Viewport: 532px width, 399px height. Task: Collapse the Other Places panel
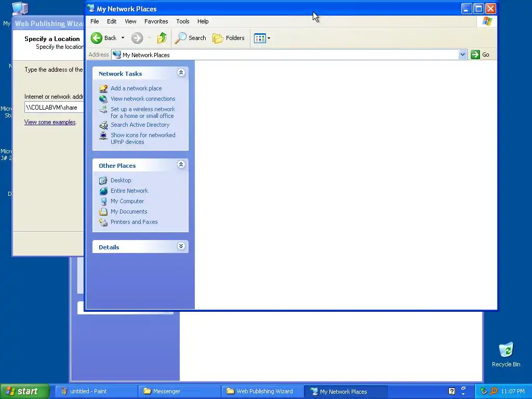(x=181, y=165)
